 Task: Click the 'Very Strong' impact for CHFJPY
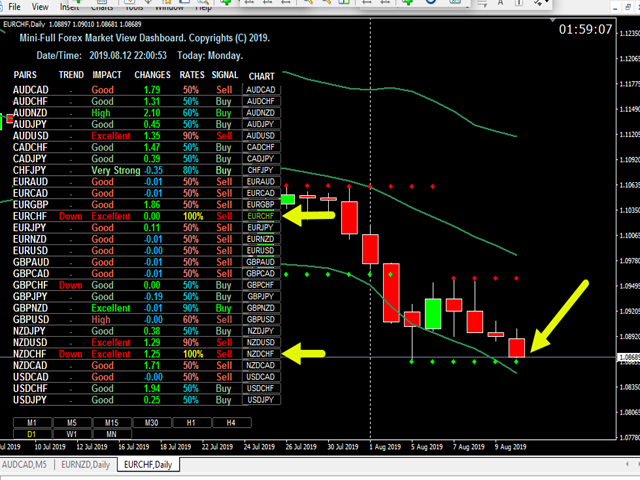coord(116,170)
